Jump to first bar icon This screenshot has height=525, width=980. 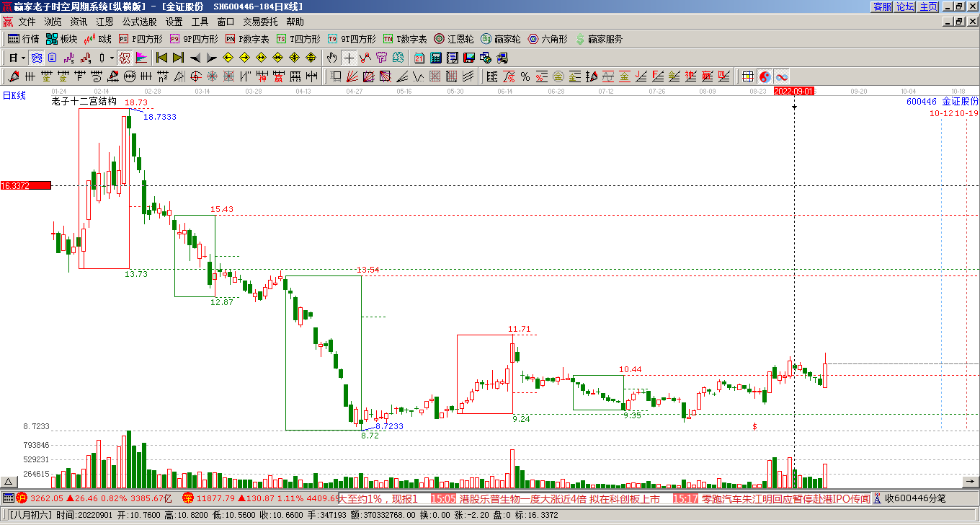(x=161, y=58)
